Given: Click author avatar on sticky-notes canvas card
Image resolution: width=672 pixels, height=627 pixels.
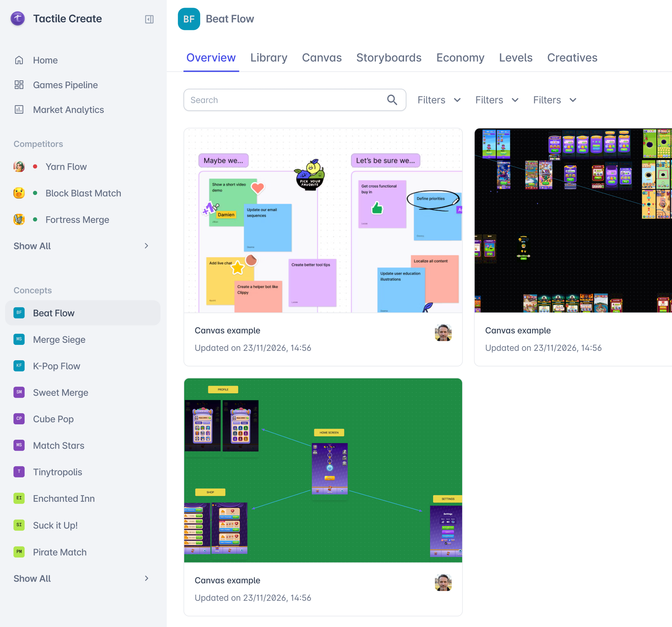Looking at the screenshot, I should coord(443,333).
